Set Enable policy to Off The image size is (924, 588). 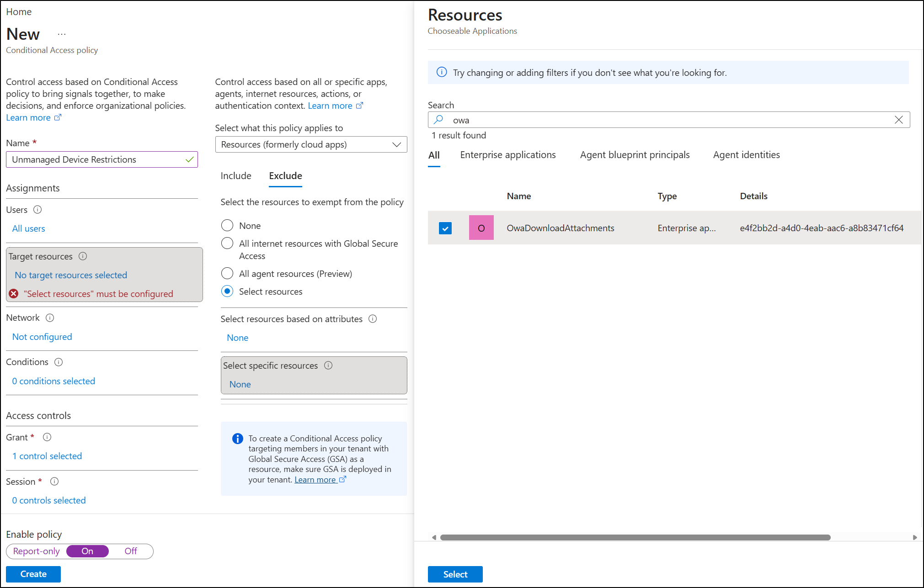point(131,551)
